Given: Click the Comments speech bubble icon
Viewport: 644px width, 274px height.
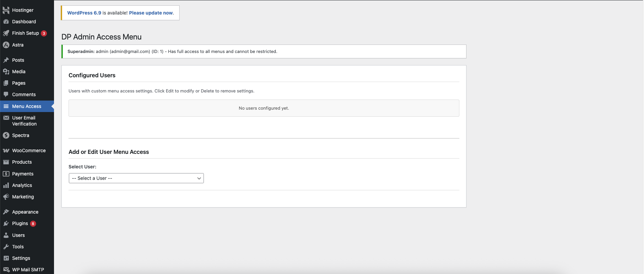Looking at the screenshot, I should (6, 94).
